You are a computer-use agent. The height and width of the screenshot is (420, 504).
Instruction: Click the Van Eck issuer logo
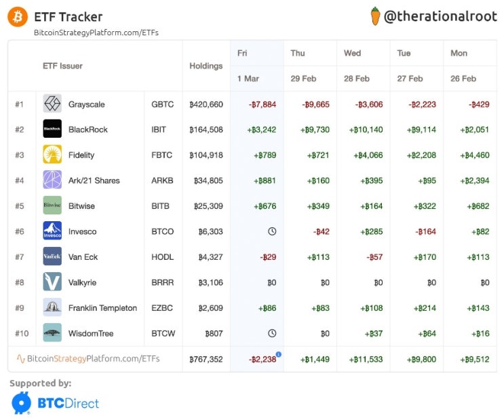(52, 256)
